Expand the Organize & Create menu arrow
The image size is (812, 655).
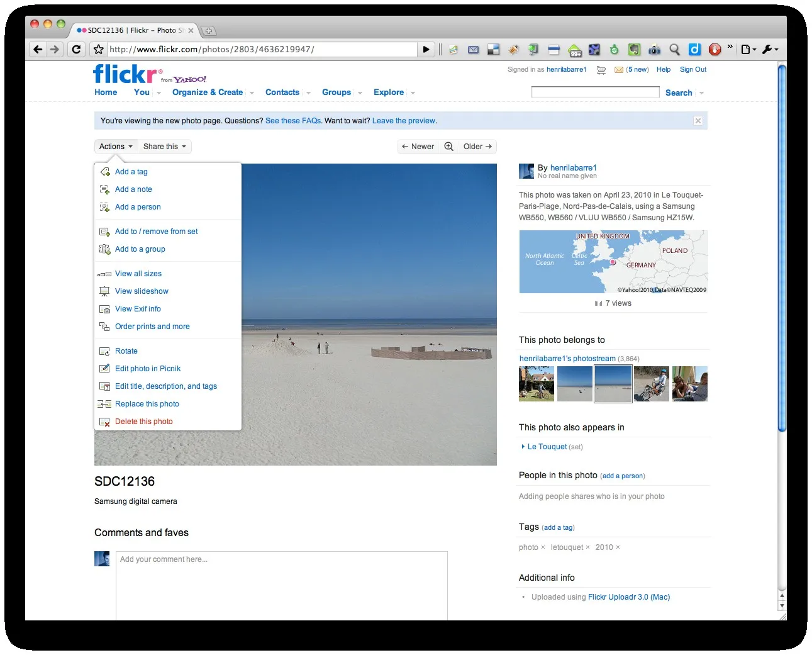252,93
